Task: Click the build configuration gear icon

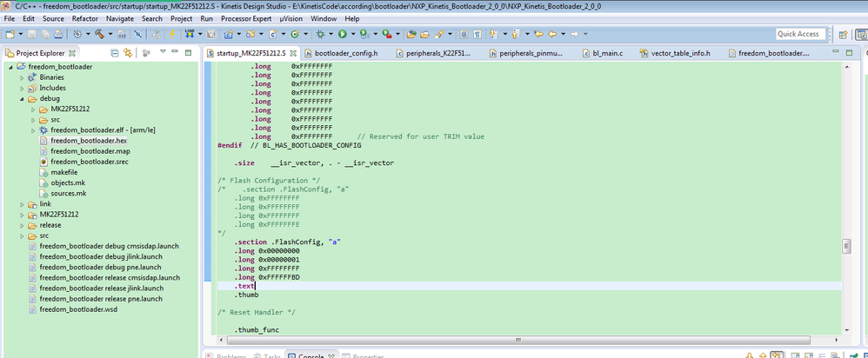Action: click(x=77, y=34)
